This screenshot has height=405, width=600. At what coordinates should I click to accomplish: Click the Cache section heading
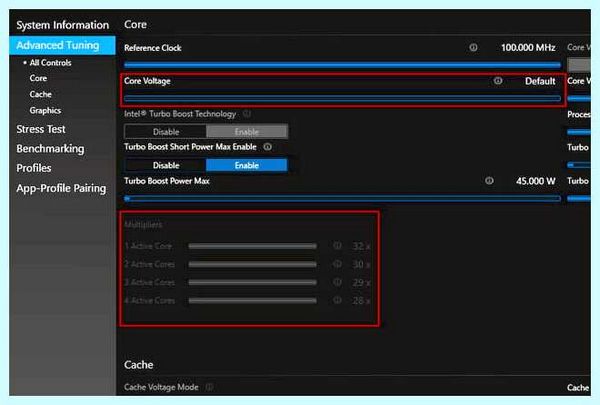tap(139, 365)
